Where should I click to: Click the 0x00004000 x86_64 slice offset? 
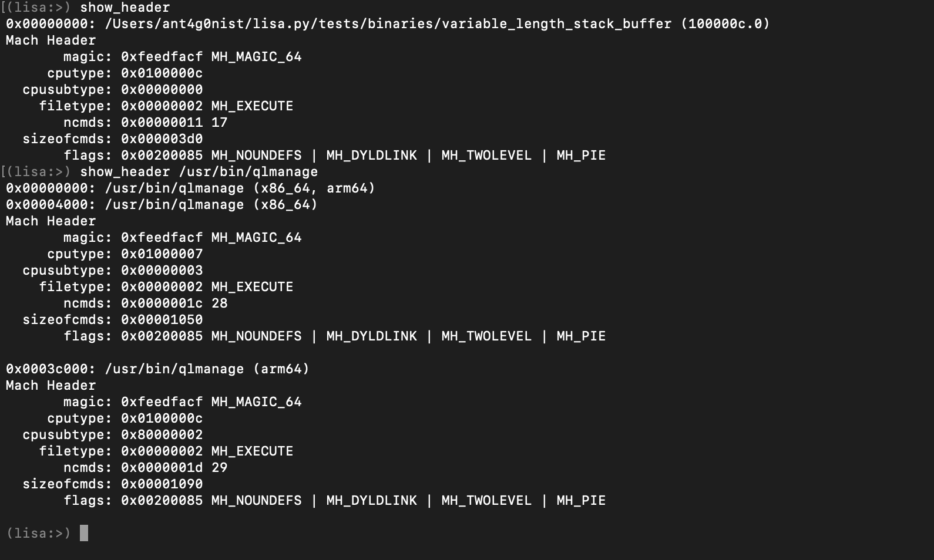pyautogui.click(x=50, y=205)
